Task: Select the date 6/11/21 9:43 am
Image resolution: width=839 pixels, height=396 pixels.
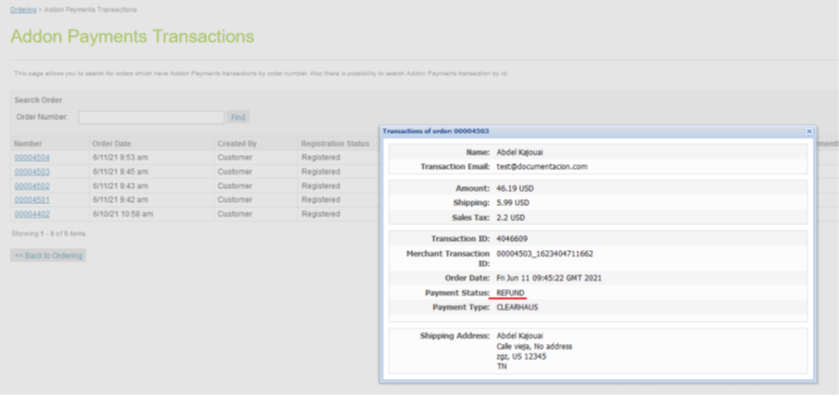Action: 120,186
